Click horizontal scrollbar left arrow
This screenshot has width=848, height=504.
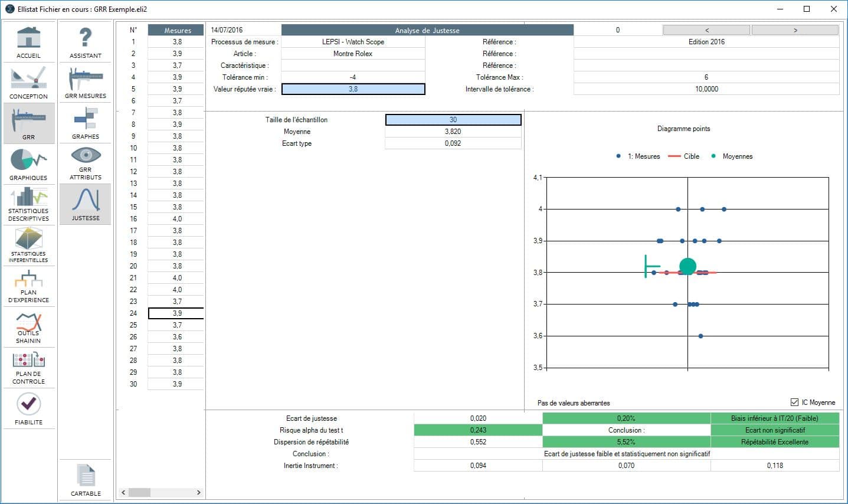tap(124, 492)
